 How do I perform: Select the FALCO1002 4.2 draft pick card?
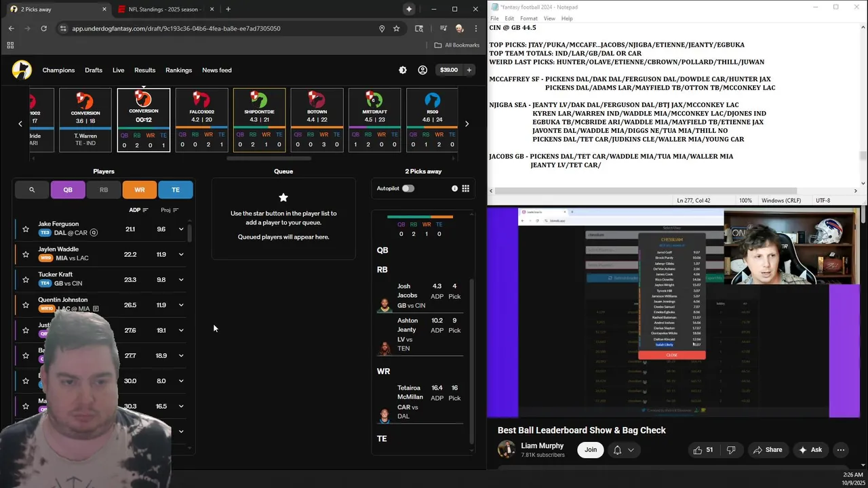[x=201, y=119]
